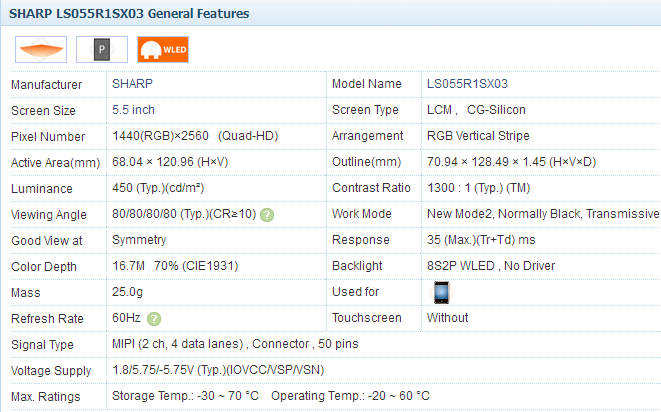This screenshot has height=412, width=661.
Task: Select the 'SHARP LS055R1SX03 General Features' heading
Action: tap(129, 13)
